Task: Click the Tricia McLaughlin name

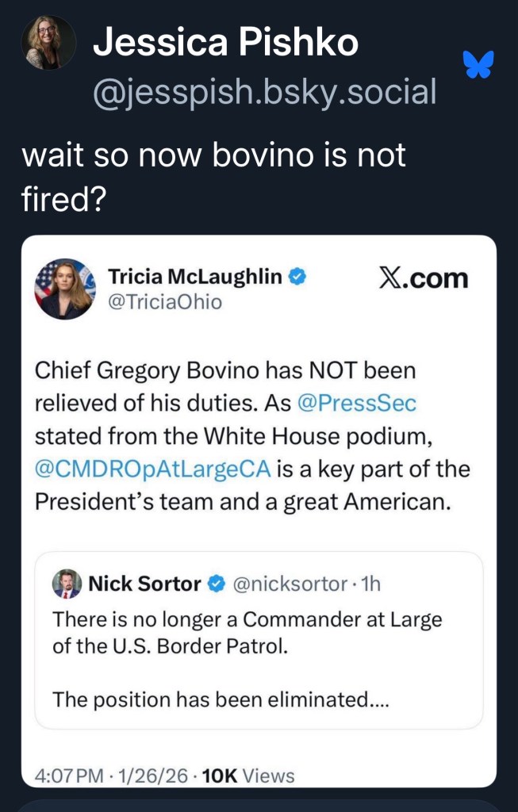Action: click(x=195, y=277)
